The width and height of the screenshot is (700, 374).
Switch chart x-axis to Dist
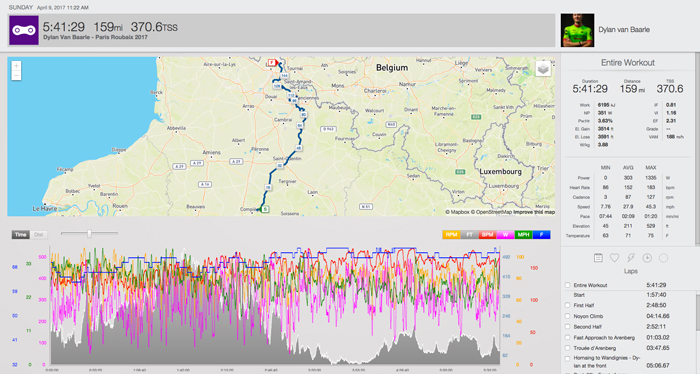39,235
